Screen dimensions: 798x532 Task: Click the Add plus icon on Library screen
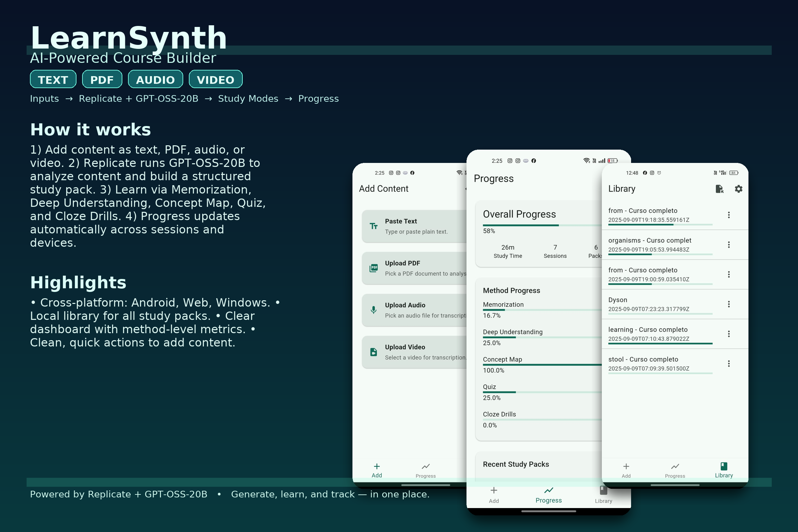click(x=626, y=467)
